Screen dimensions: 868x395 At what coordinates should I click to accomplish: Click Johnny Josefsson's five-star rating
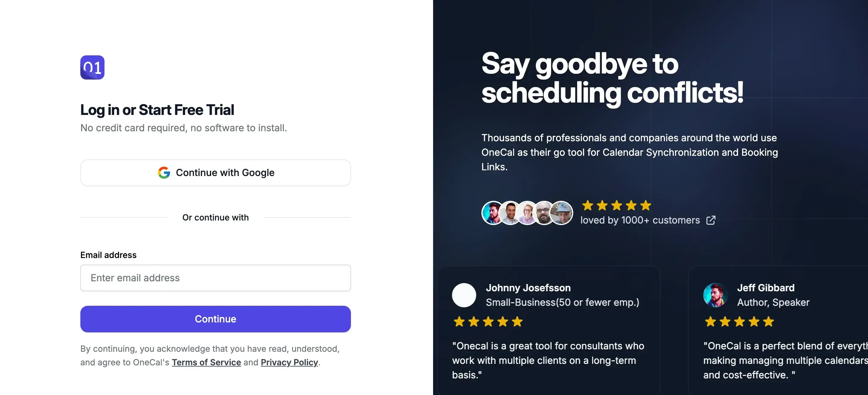(x=488, y=322)
